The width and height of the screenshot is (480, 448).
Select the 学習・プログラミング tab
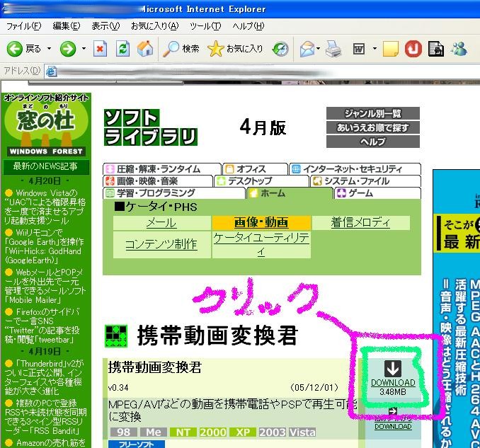click(174, 193)
